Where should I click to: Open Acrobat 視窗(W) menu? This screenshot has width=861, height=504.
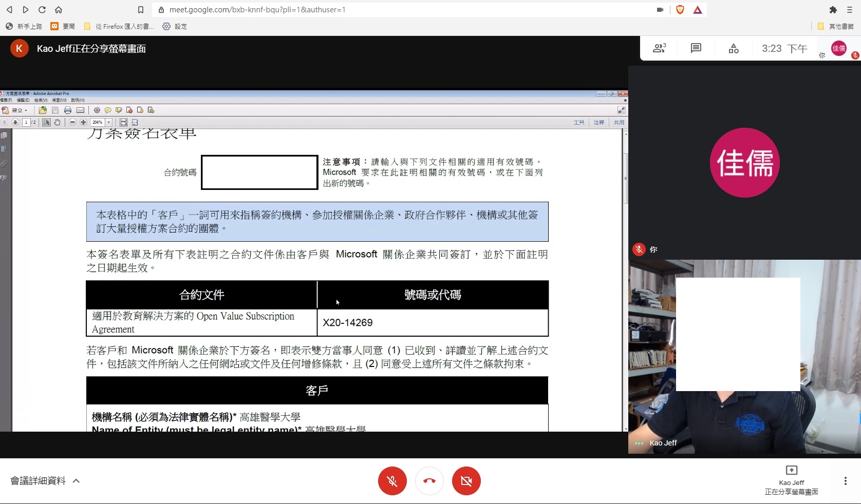59,100
